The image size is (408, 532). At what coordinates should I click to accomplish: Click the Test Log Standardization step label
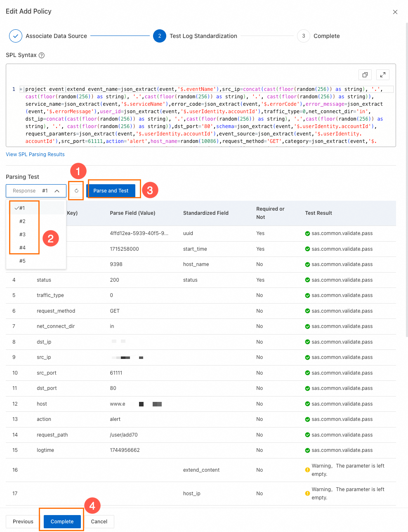tap(203, 36)
